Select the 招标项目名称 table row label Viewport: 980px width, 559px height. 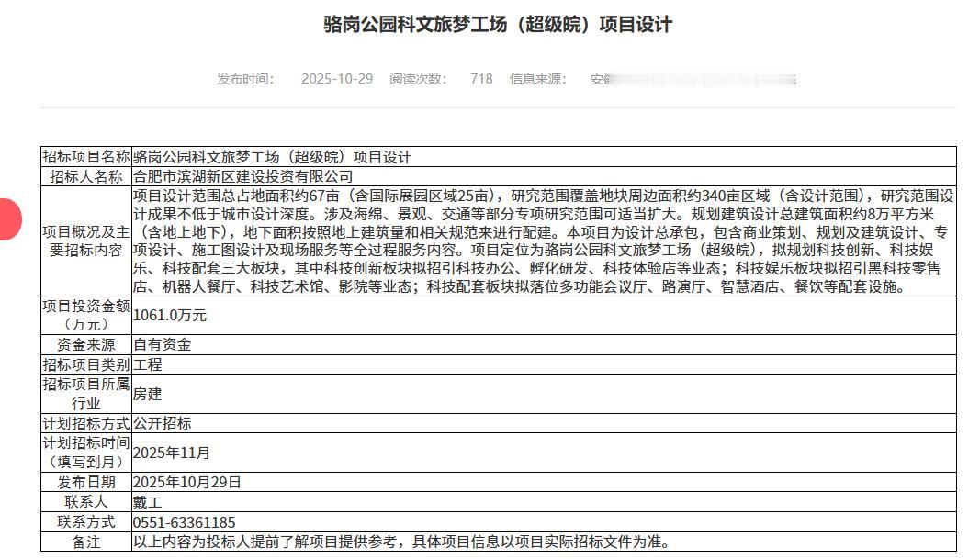(x=84, y=154)
